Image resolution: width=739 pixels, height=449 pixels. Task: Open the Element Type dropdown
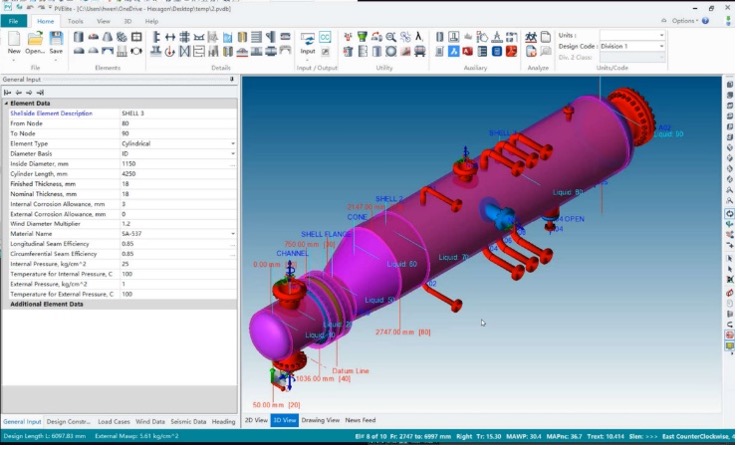tap(233, 144)
